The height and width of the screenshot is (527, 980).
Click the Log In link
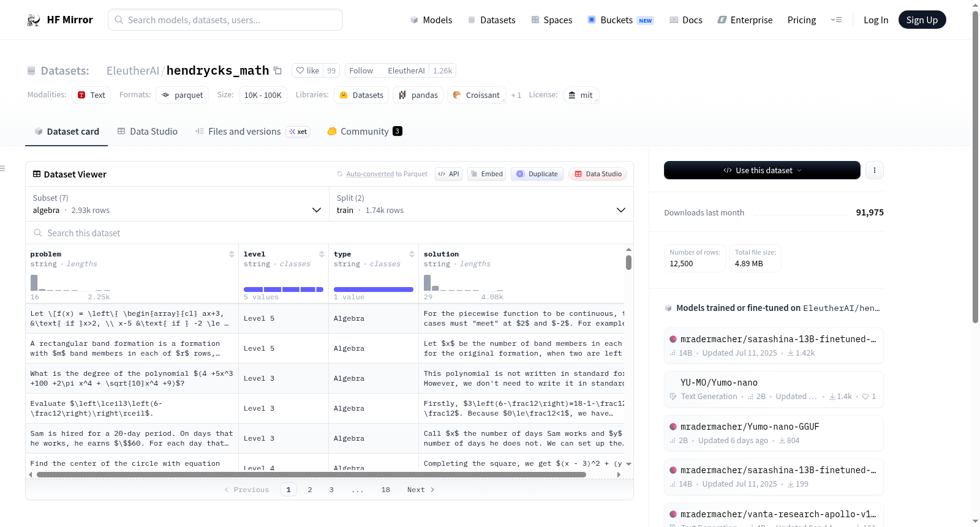point(876,20)
